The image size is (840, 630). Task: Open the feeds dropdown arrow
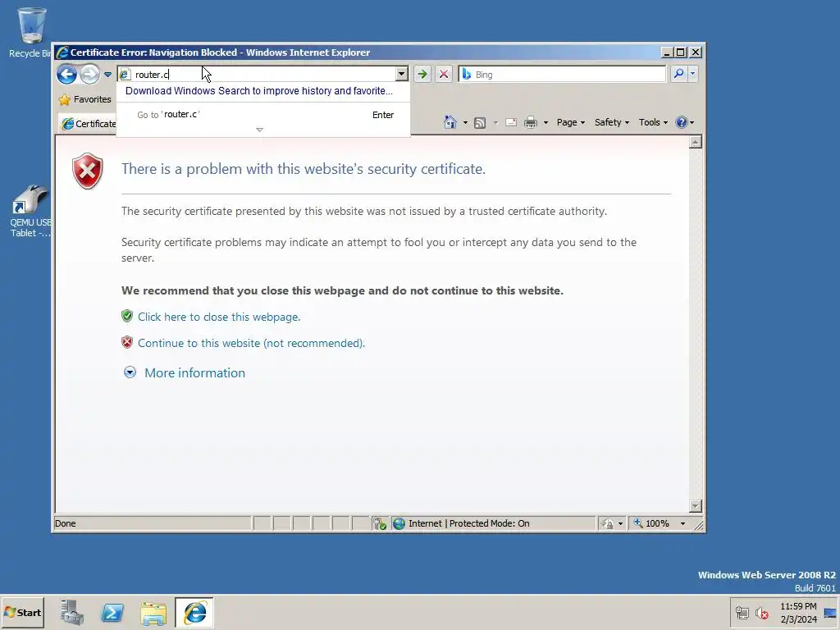point(495,123)
